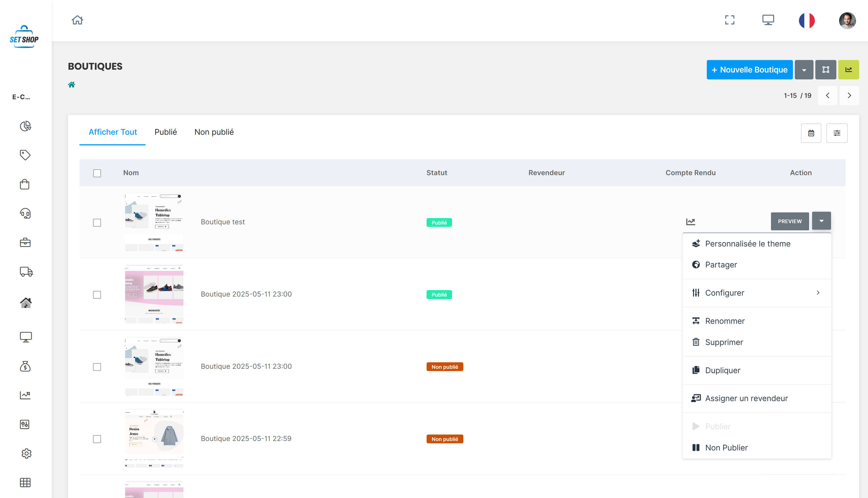Switch language via the French flag
This screenshot has height=498, width=868.
(x=806, y=21)
